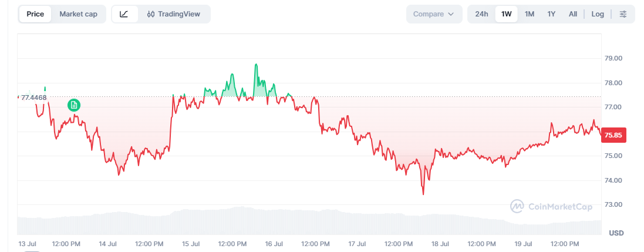Expand Compare using its chevron arrow
644x252 pixels.
(x=450, y=14)
